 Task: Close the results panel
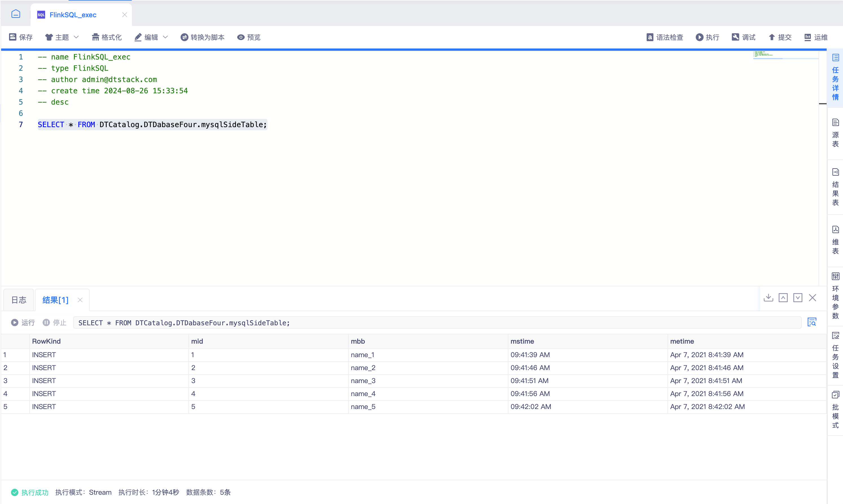click(x=813, y=298)
